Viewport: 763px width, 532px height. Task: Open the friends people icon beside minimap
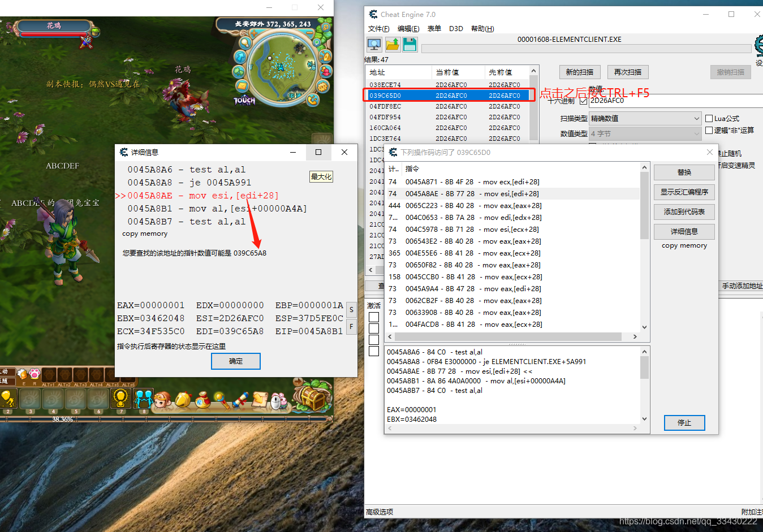click(326, 71)
